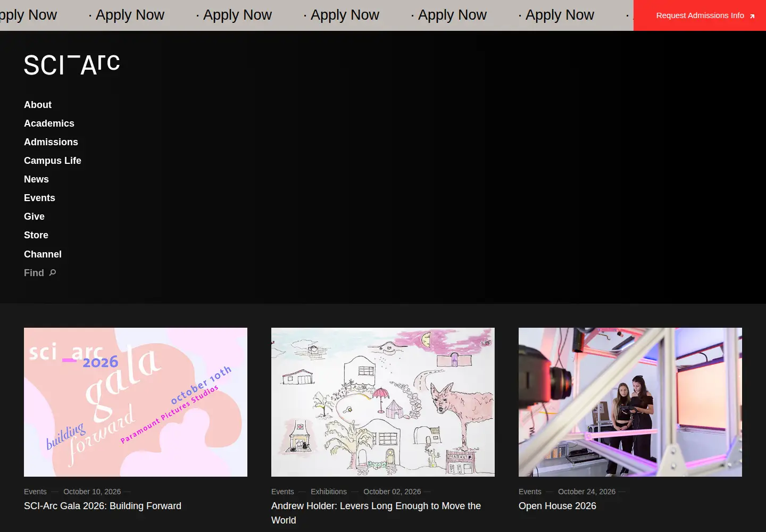Click the October 10, 2026 date text

[x=92, y=492]
